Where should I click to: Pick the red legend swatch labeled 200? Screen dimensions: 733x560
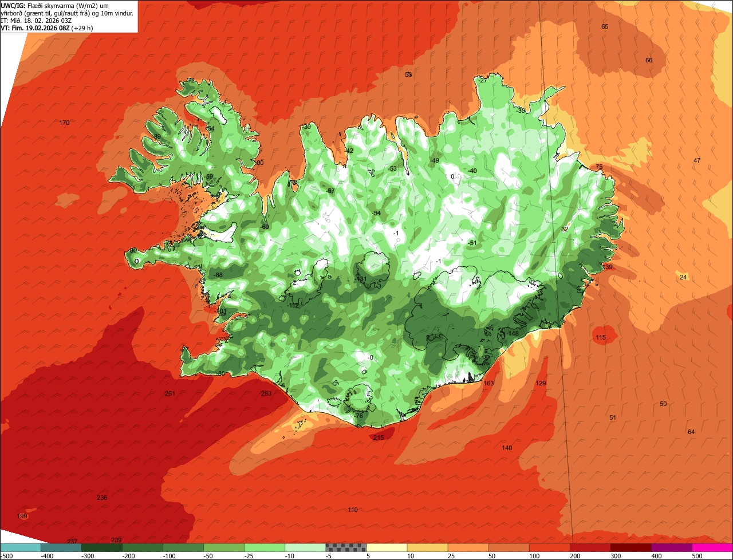pos(590,547)
